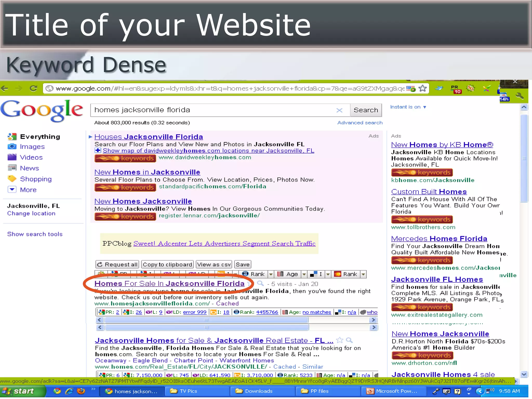Launch Chrome from quick launch bar

point(57,391)
